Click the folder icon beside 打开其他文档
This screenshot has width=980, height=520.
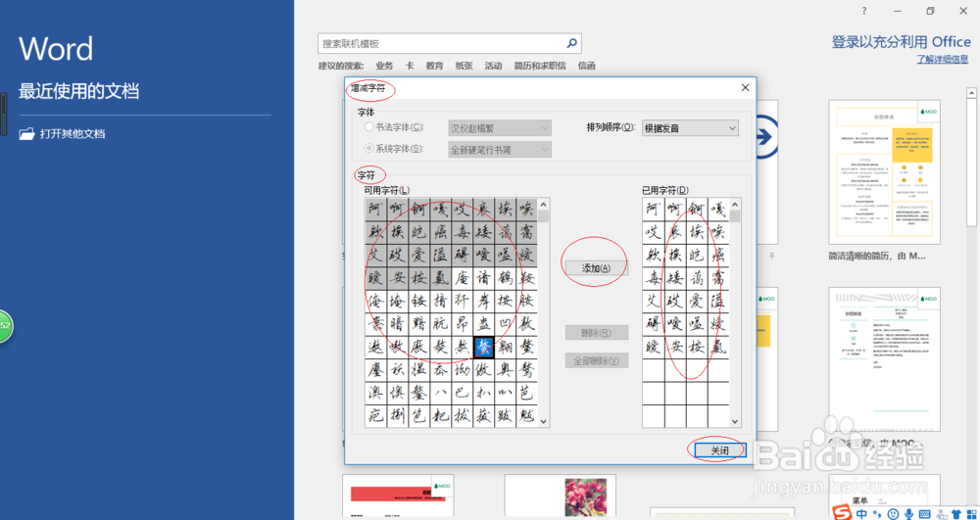(x=26, y=133)
